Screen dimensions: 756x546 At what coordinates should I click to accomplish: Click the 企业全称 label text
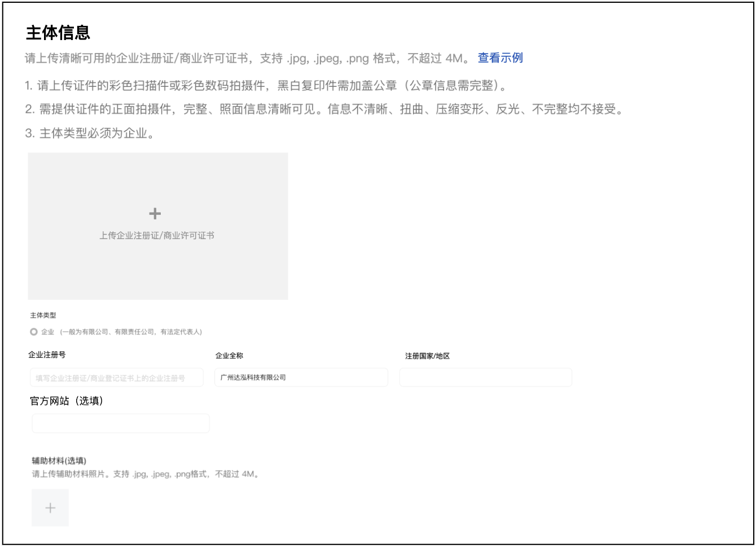(229, 356)
